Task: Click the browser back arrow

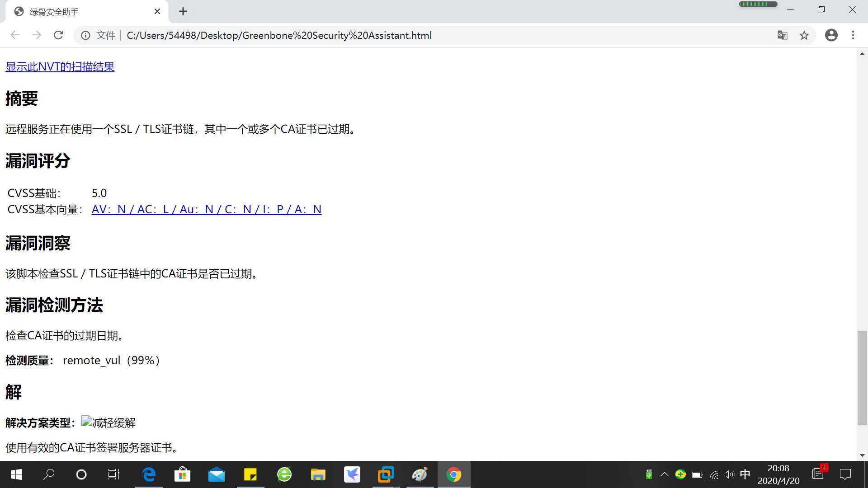Action: 15,35
